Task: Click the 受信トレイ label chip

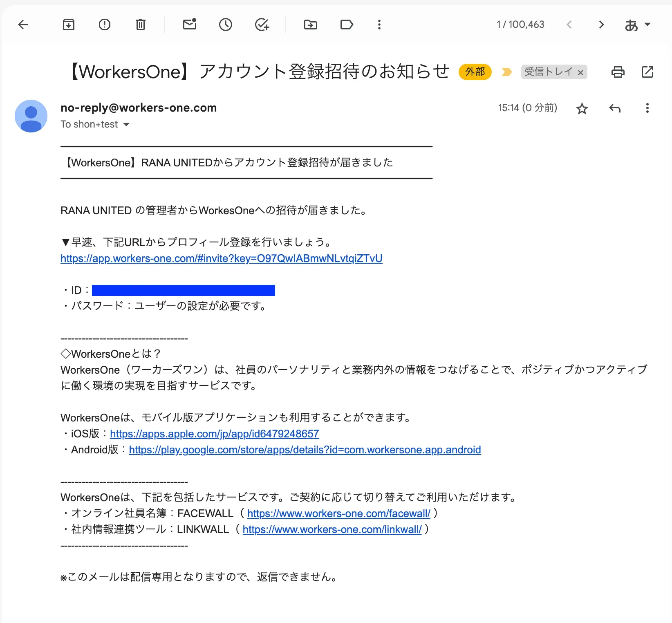Action: point(549,72)
